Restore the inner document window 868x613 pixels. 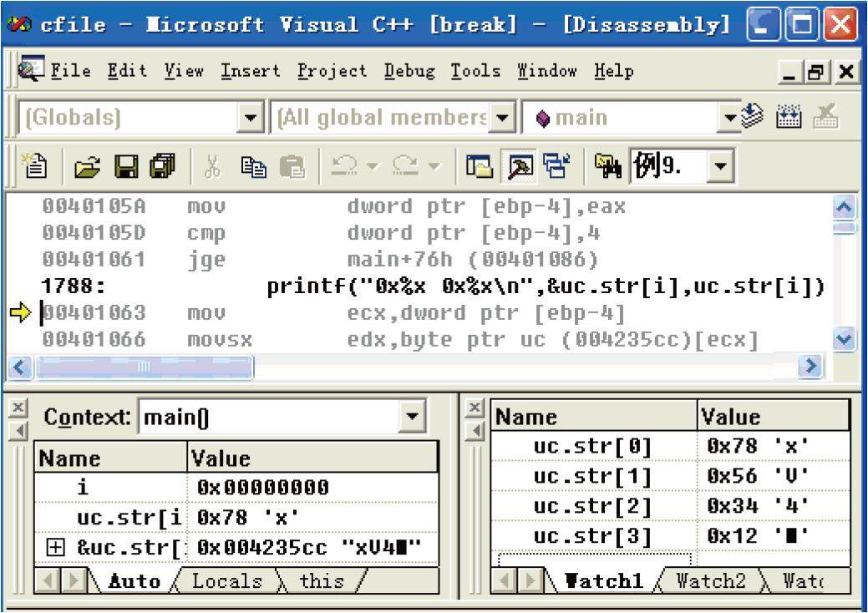[816, 73]
